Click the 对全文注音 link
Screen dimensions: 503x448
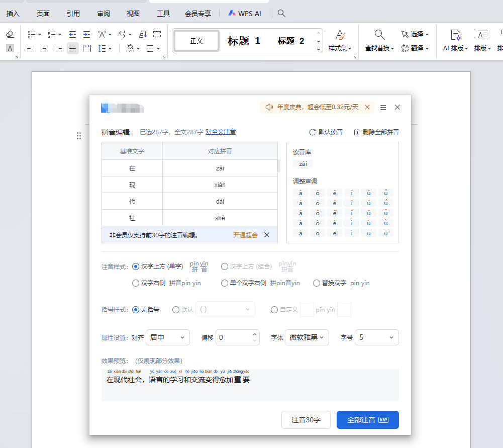221,132
